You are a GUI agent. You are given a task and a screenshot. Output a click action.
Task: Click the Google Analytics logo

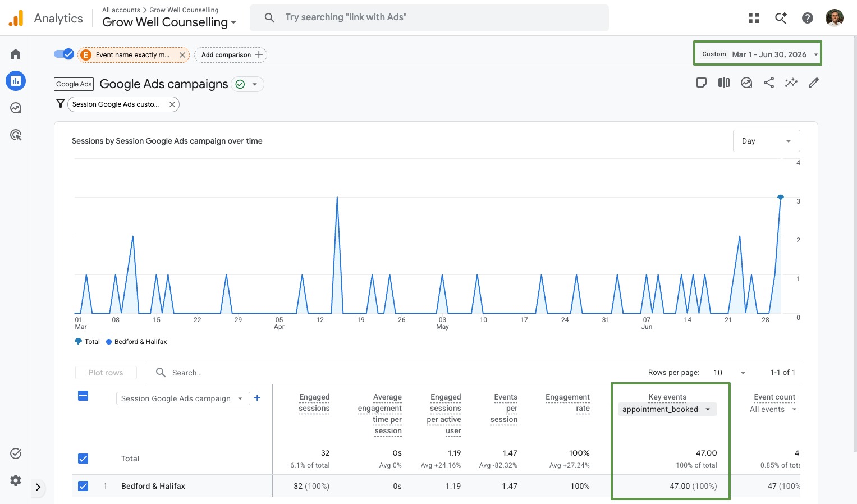click(x=16, y=18)
